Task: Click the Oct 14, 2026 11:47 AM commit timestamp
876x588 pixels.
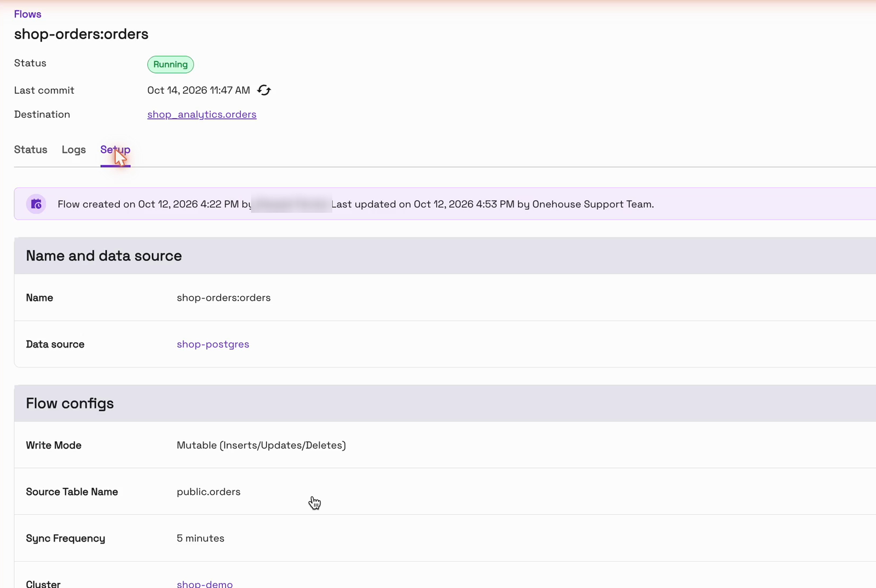Action: [x=198, y=90]
